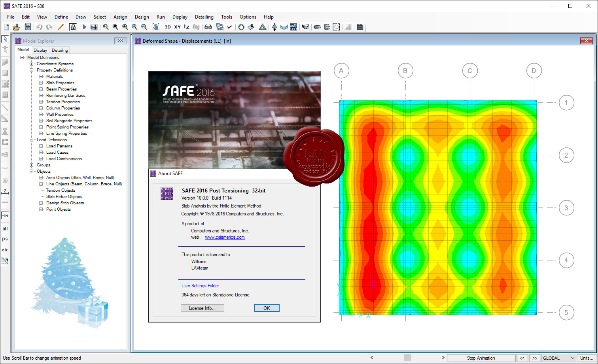Select Slab Rebar Objects tree item
This screenshot has height=364, width=598.
pyautogui.click(x=64, y=196)
